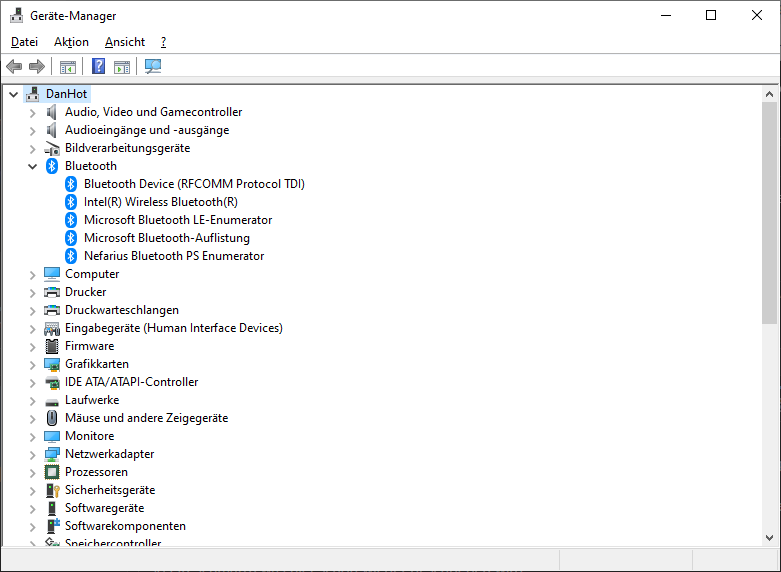Image resolution: width=781 pixels, height=572 pixels.
Task: Click the Bluetooth category icon
Action: (x=52, y=166)
